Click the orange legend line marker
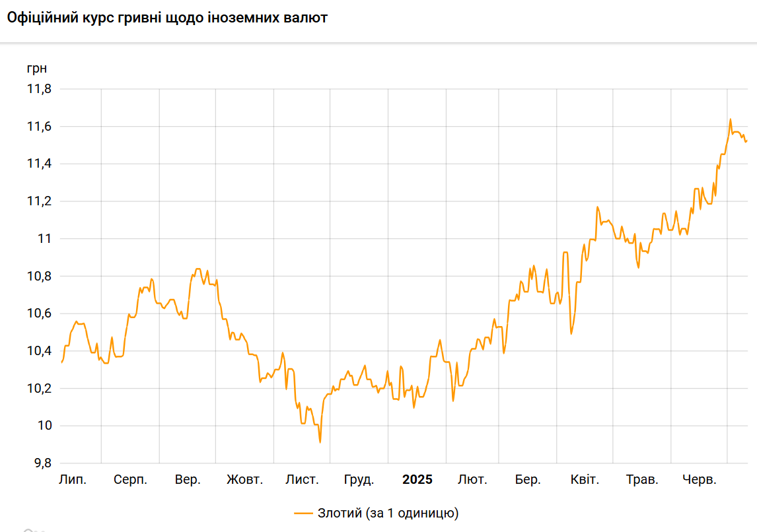The width and height of the screenshot is (757, 532). 303,513
